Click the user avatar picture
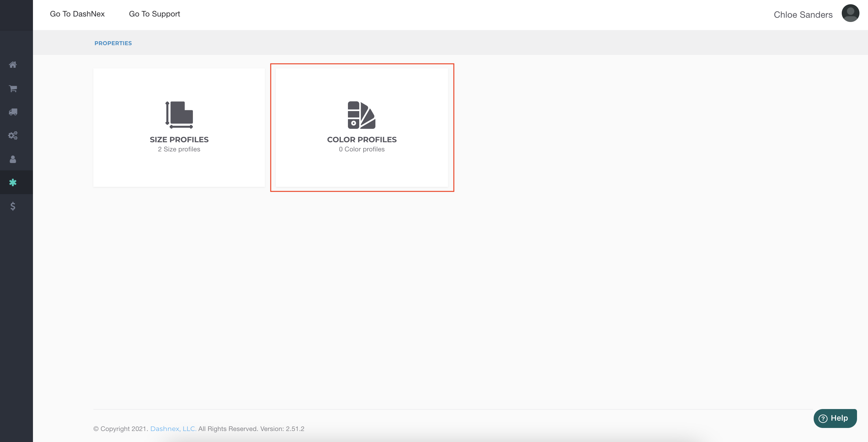Screen dimensions: 868x442 click(850, 13)
